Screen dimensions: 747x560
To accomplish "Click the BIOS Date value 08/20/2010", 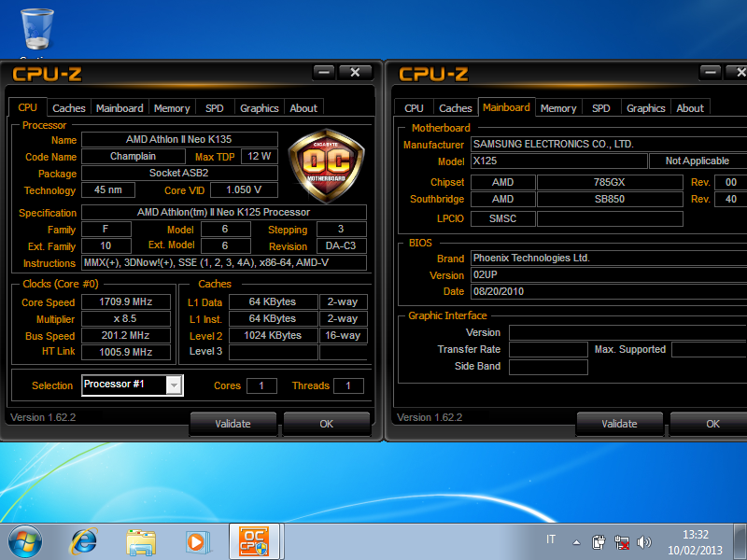I will coord(609,291).
